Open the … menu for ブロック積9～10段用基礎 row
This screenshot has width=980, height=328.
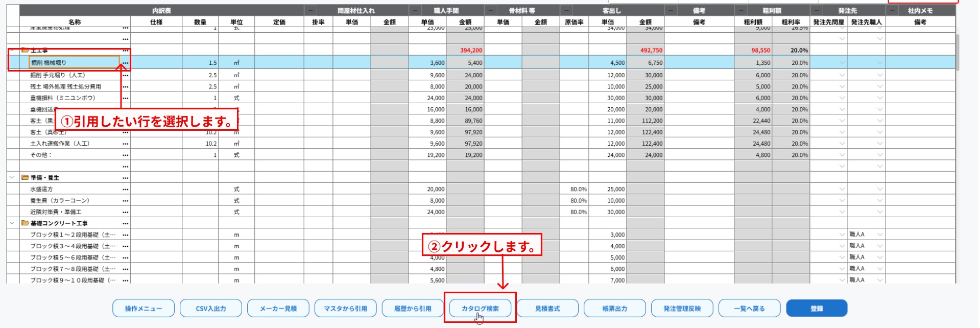(126, 280)
